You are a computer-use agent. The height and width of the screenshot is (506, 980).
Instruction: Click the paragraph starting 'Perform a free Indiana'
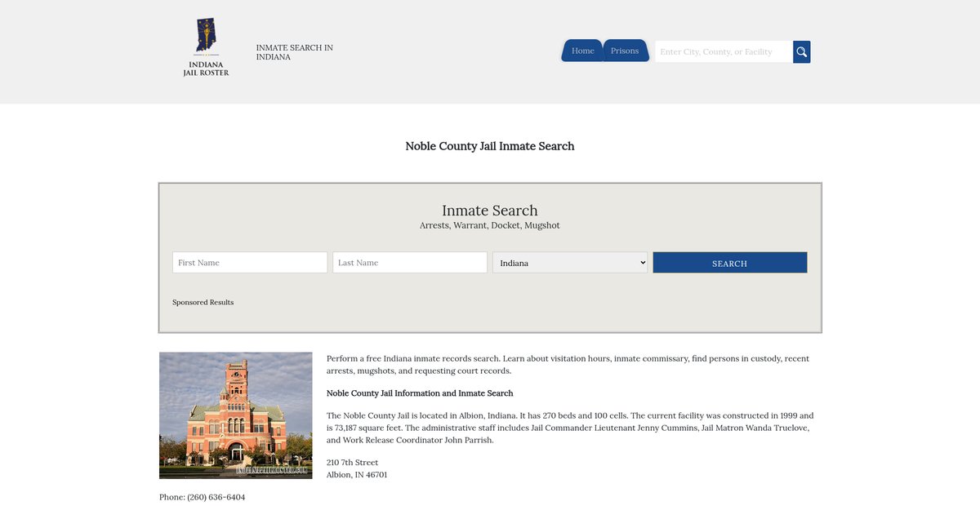568,364
